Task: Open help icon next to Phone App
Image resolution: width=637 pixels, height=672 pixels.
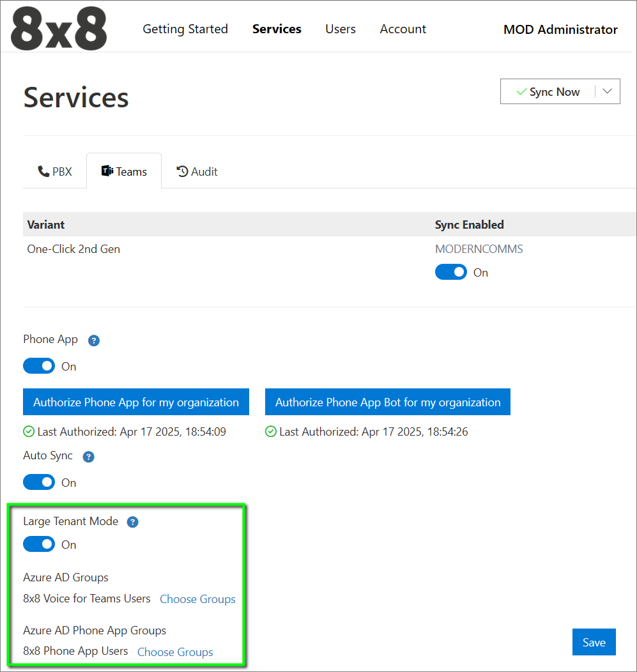Action: pos(94,340)
